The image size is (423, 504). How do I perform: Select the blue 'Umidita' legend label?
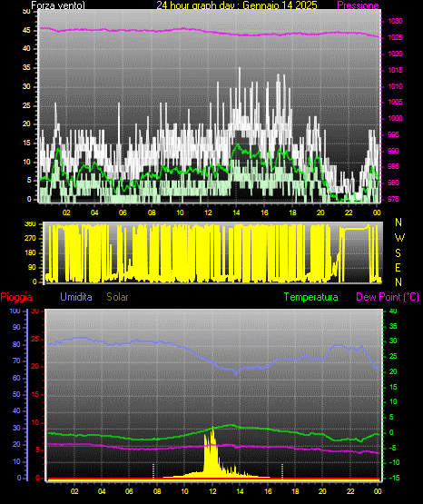point(76,297)
